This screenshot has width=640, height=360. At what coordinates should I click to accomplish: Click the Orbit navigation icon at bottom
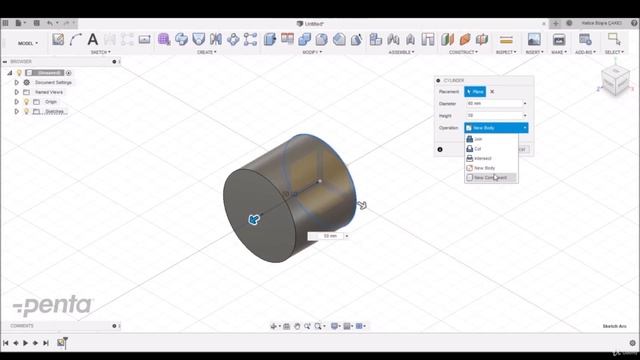point(274,326)
